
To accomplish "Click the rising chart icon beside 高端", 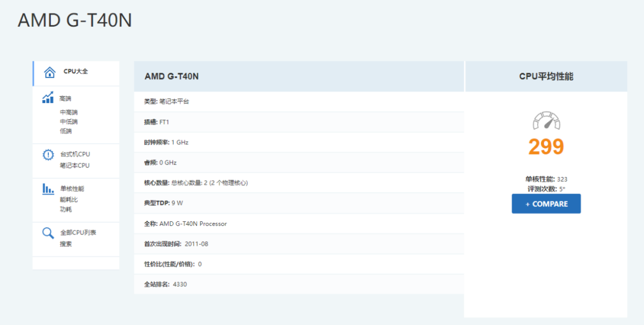I will tap(48, 97).
